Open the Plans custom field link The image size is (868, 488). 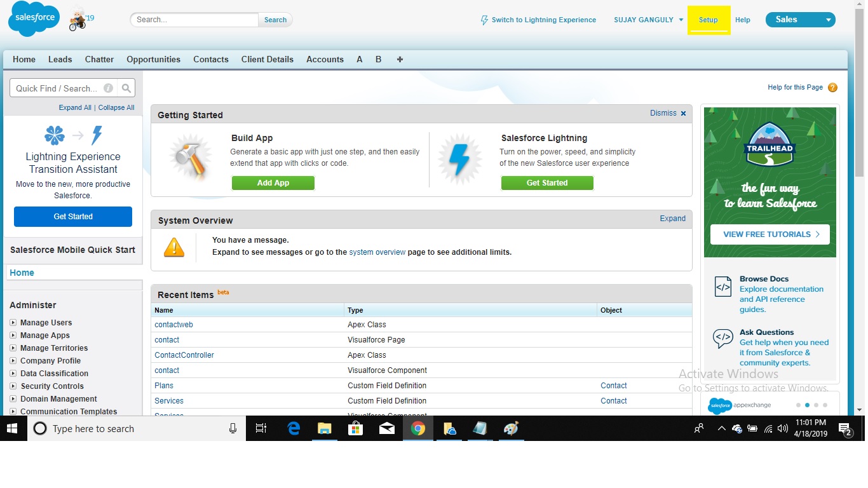click(164, 386)
